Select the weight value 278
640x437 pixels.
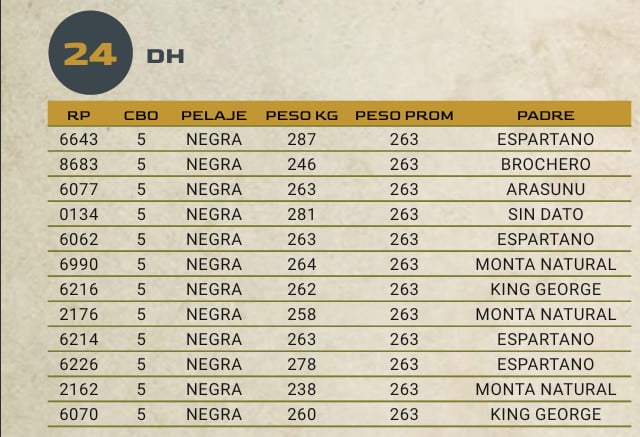pos(301,364)
